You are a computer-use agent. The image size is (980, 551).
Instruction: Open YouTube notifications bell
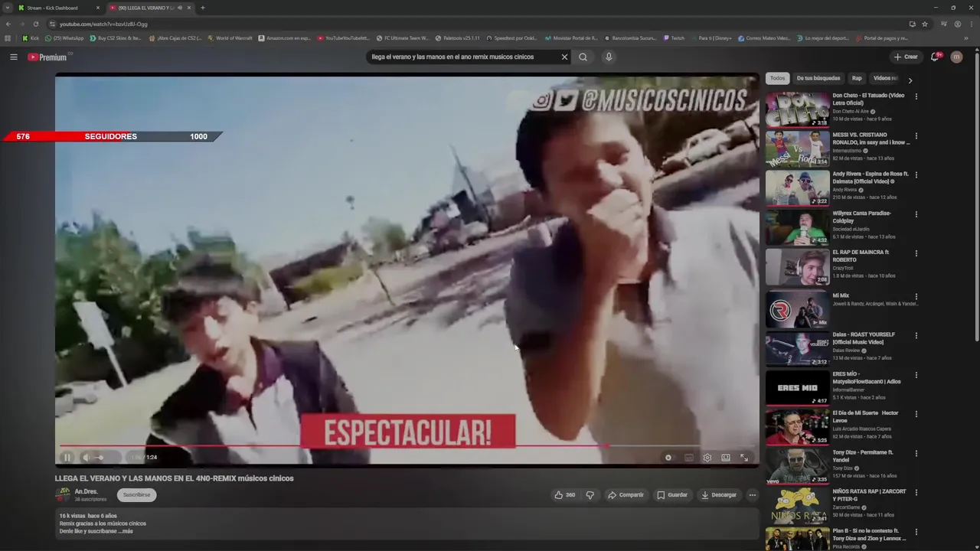coord(935,57)
